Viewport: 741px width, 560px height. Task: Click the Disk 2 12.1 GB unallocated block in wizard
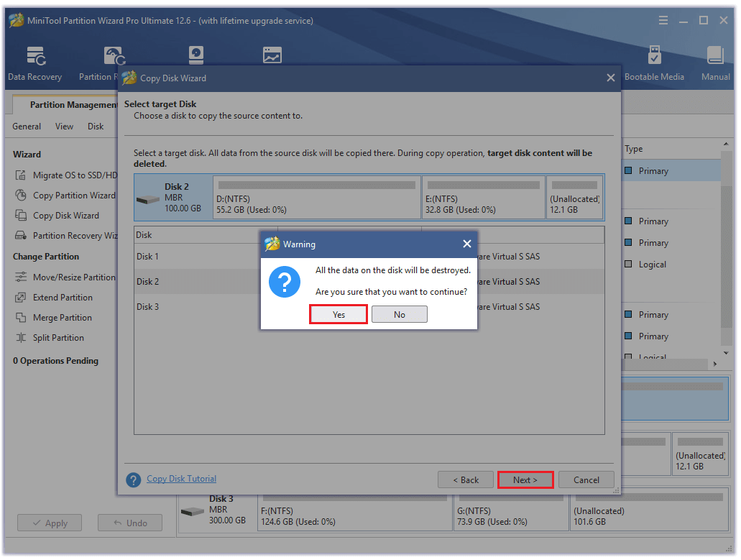[575, 197]
